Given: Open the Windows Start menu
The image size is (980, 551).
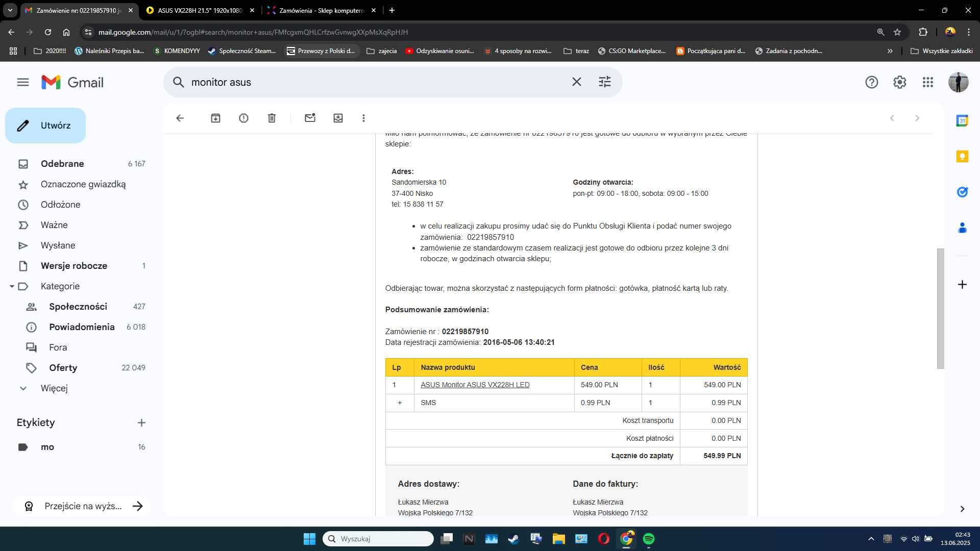Looking at the screenshot, I should [309, 539].
